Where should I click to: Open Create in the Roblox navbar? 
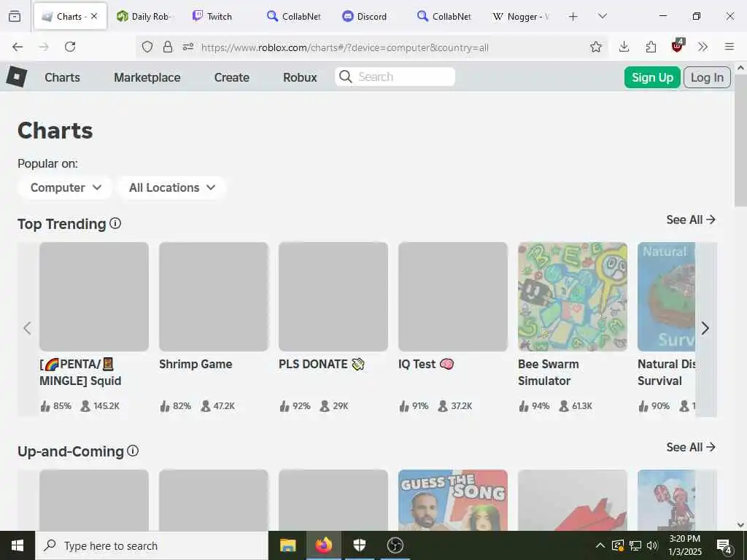tap(231, 77)
